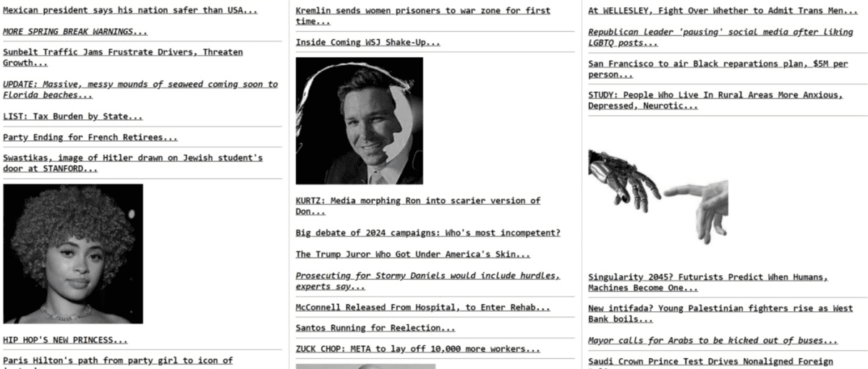Open LIST: Tax Burden by State
Viewport: 868px width, 369px height.
[x=73, y=116]
